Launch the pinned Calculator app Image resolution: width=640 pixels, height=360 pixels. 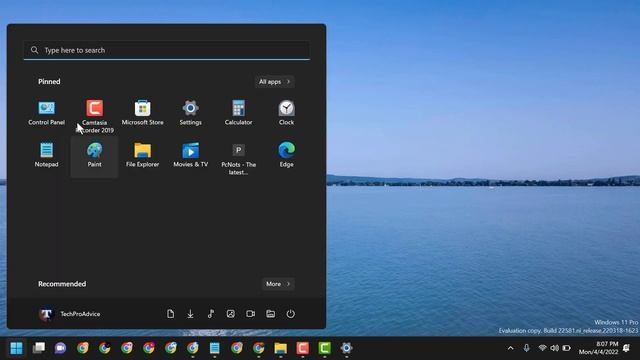point(238,113)
